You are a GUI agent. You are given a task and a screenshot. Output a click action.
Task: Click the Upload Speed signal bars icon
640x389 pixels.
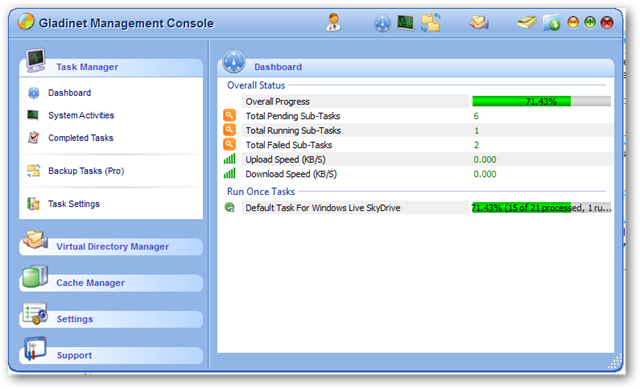pos(229,159)
